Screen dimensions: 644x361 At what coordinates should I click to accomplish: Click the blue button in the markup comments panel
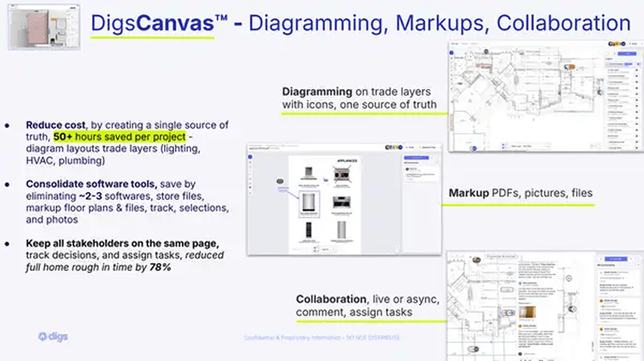(416, 158)
